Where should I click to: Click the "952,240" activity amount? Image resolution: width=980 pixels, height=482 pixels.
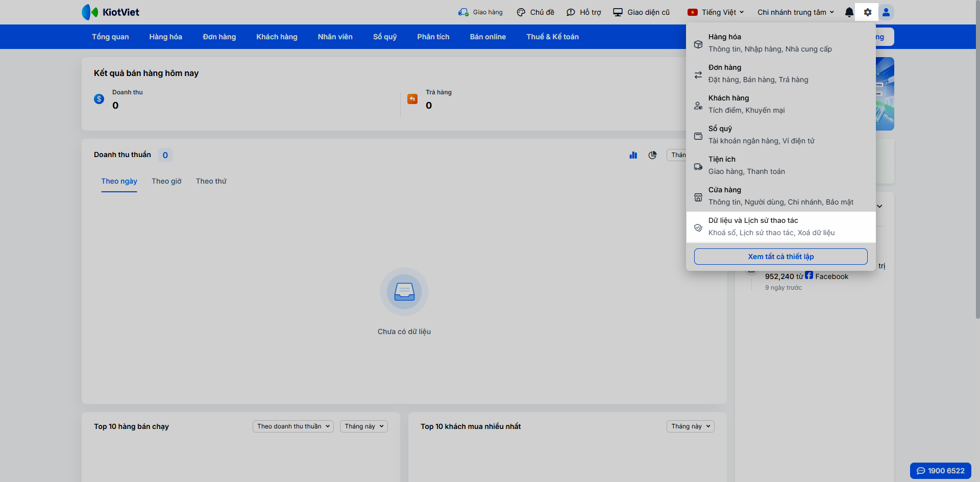779,276
